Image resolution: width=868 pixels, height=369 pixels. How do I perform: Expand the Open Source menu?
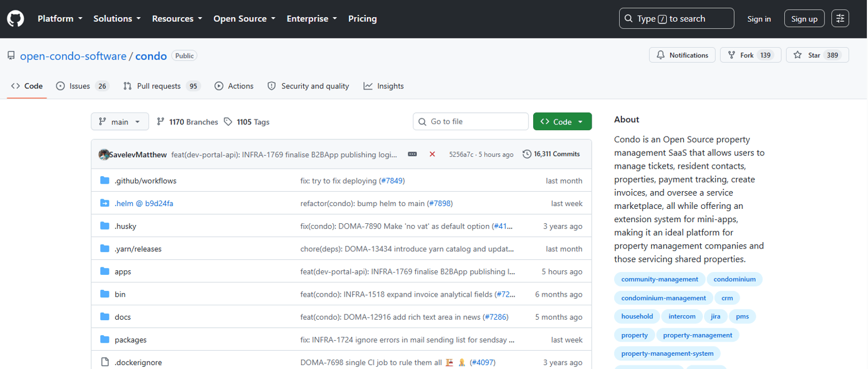click(x=245, y=18)
